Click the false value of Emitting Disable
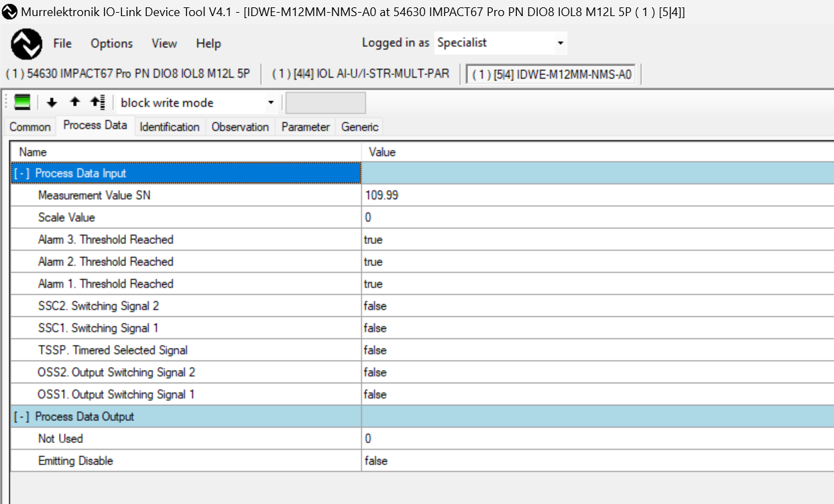This screenshot has width=834, height=504. (x=376, y=461)
